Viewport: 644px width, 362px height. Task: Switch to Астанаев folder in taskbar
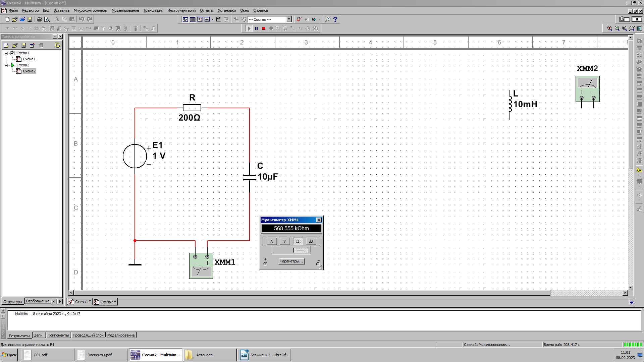[210, 355]
